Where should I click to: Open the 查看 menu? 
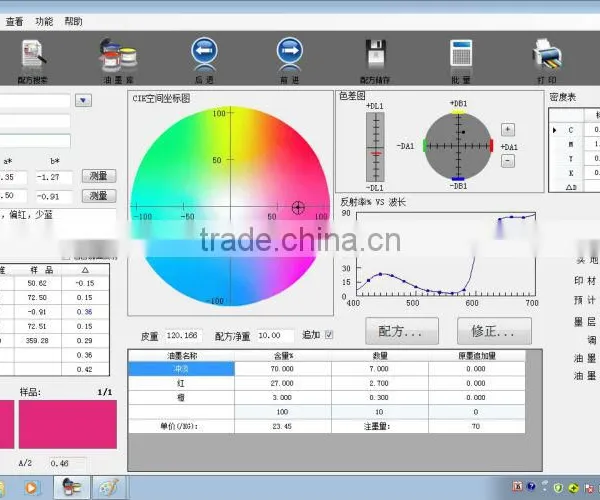click(14, 21)
